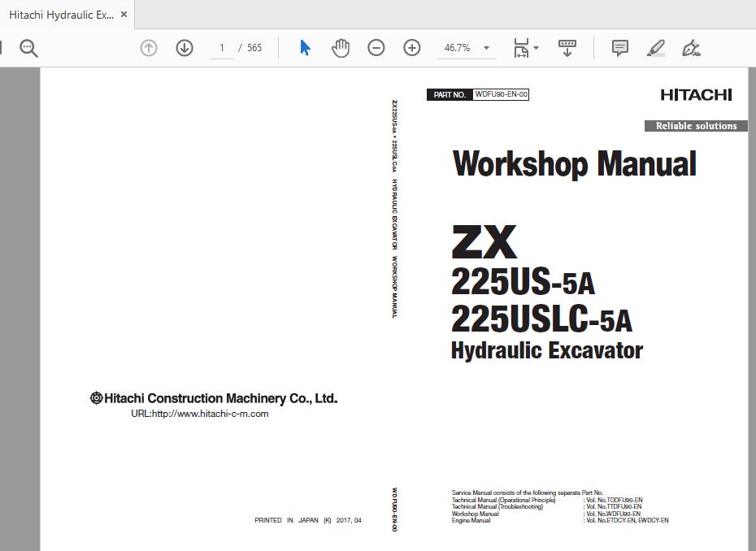This screenshot has height=551, width=756.
Task: Activate the hand pan tool
Action: (341, 48)
